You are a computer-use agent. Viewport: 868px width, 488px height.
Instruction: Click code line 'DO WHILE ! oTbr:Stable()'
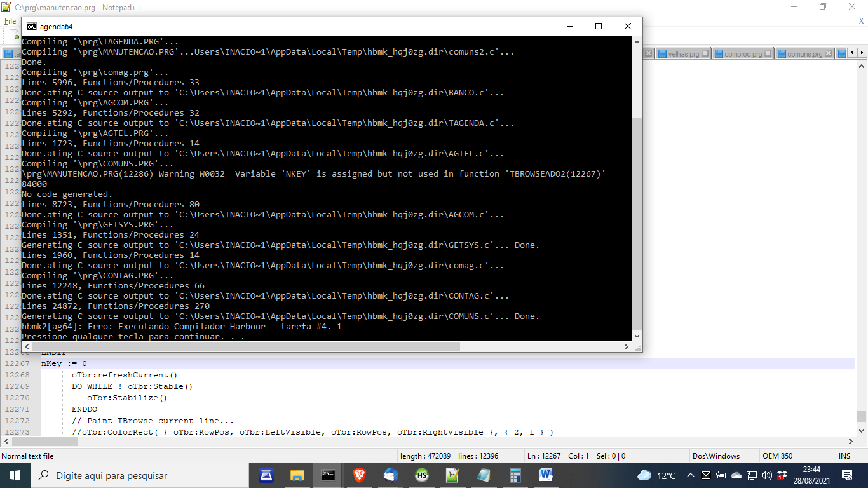[132, 386]
